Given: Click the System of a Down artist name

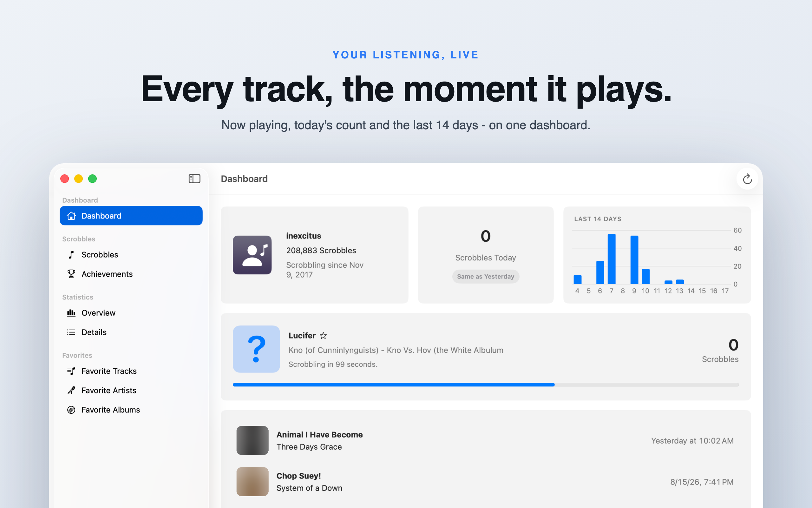Looking at the screenshot, I should 309,488.
